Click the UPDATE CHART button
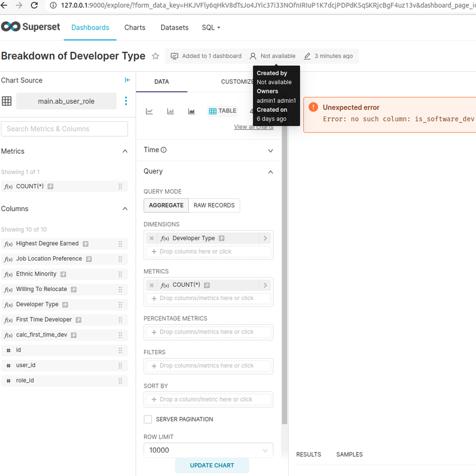 pos(212,465)
